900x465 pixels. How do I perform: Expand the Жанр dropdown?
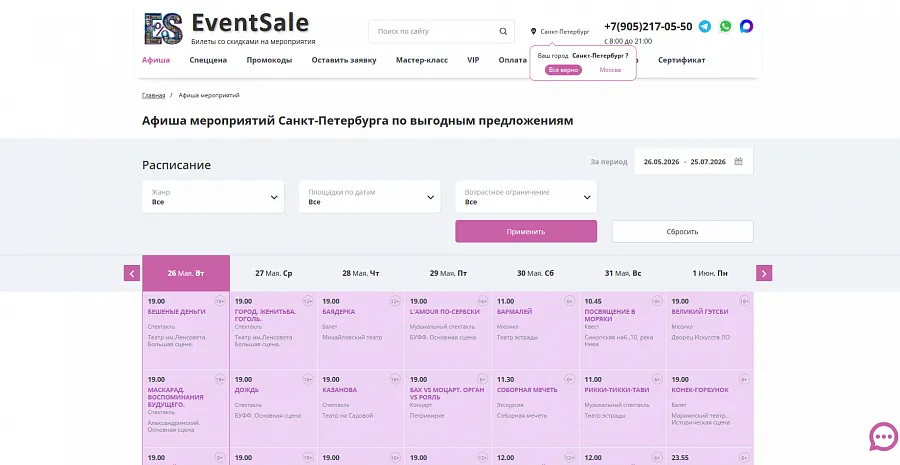click(213, 197)
